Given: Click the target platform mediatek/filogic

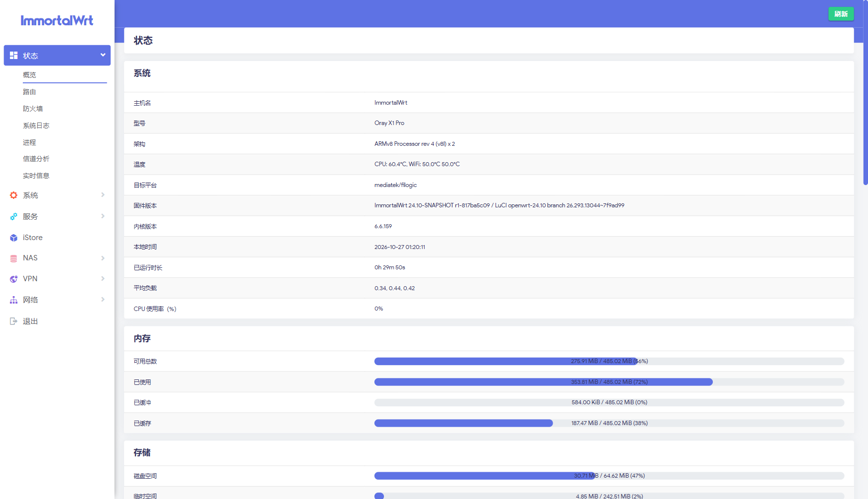Looking at the screenshot, I should coord(396,185).
